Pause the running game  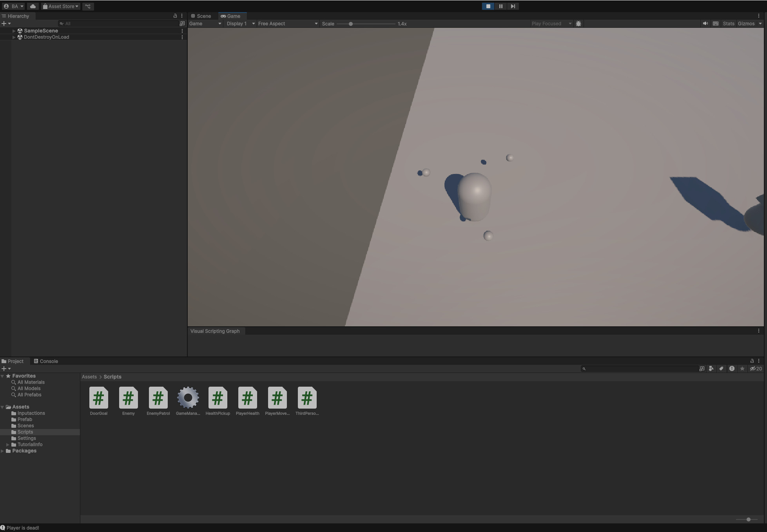click(x=500, y=6)
